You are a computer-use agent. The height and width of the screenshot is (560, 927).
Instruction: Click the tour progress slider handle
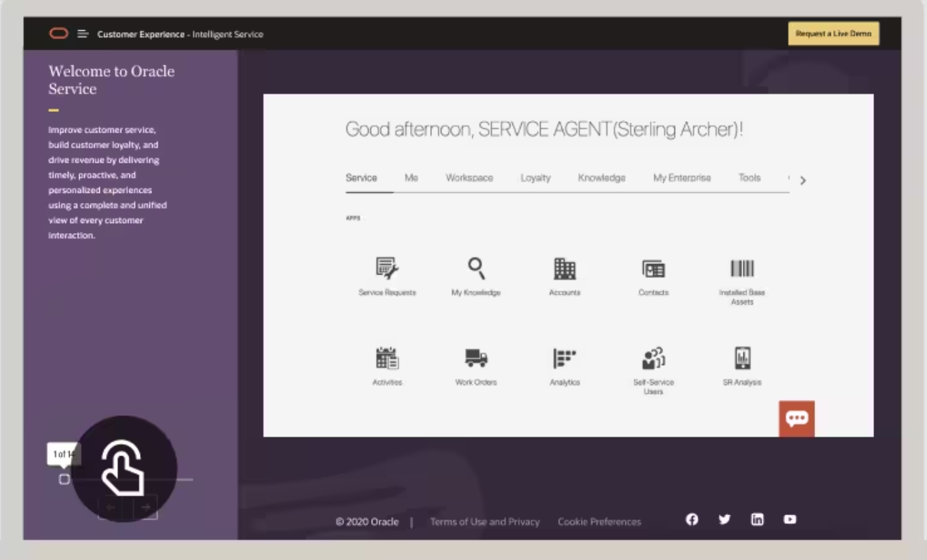(x=64, y=479)
